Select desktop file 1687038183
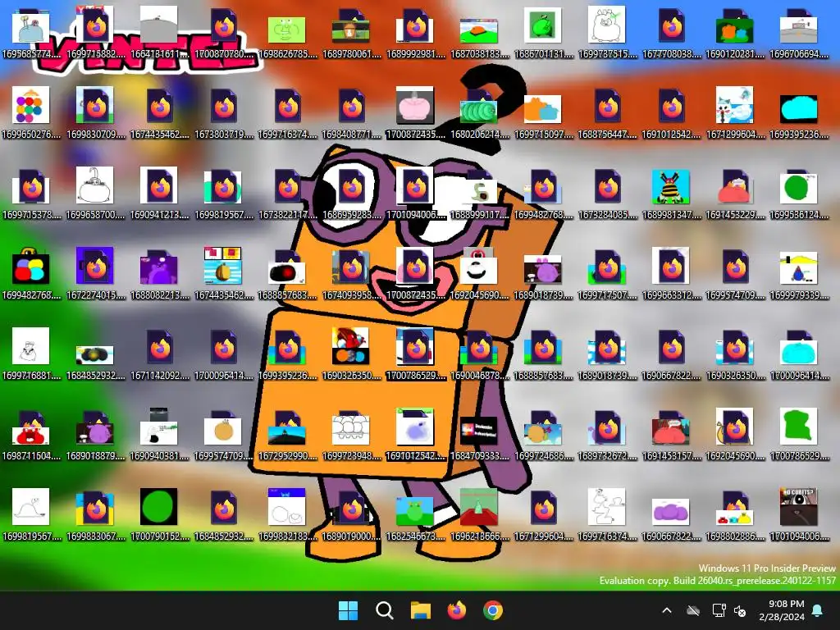 (479, 33)
